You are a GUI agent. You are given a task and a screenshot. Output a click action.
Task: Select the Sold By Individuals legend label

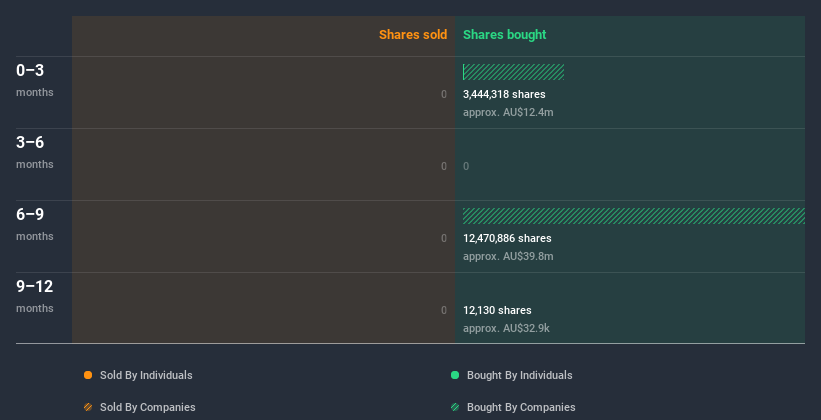click(146, 375)
